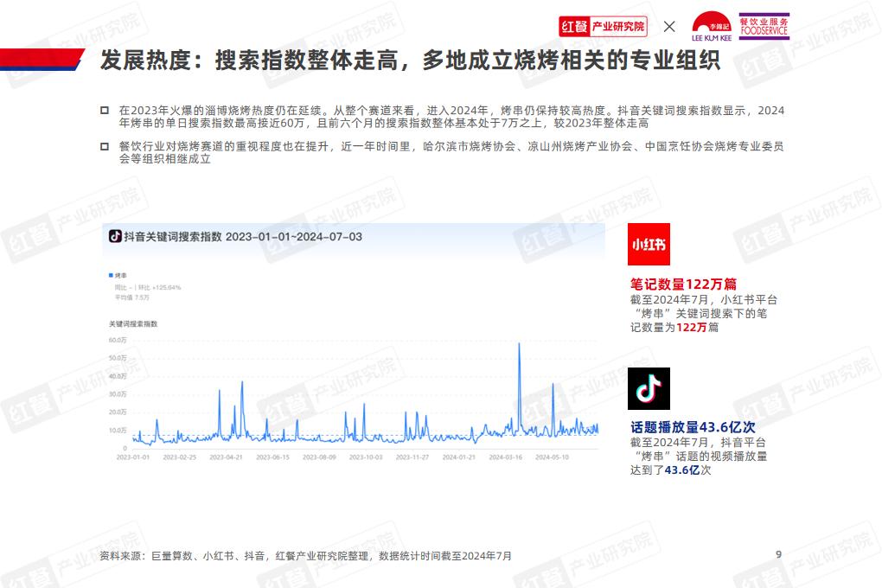Click the small Douyin icon in chart header
Viewport: 882px width, 588px height.
[115, 236]
